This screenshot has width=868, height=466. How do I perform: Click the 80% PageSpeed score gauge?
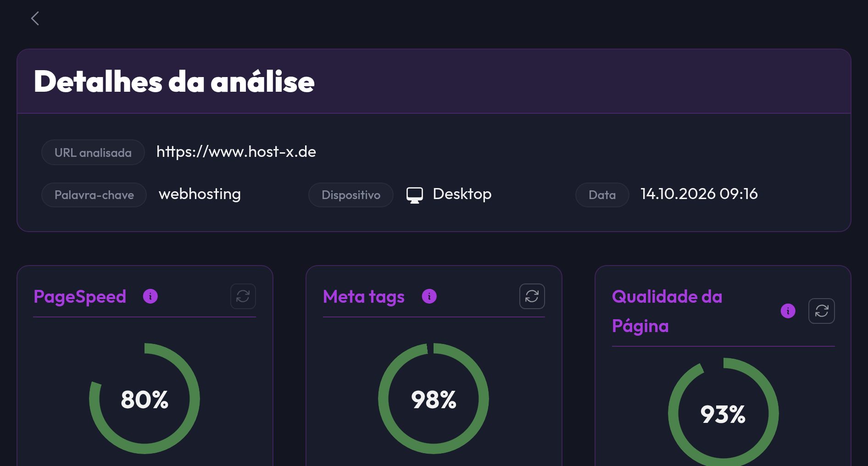[145, 399]
